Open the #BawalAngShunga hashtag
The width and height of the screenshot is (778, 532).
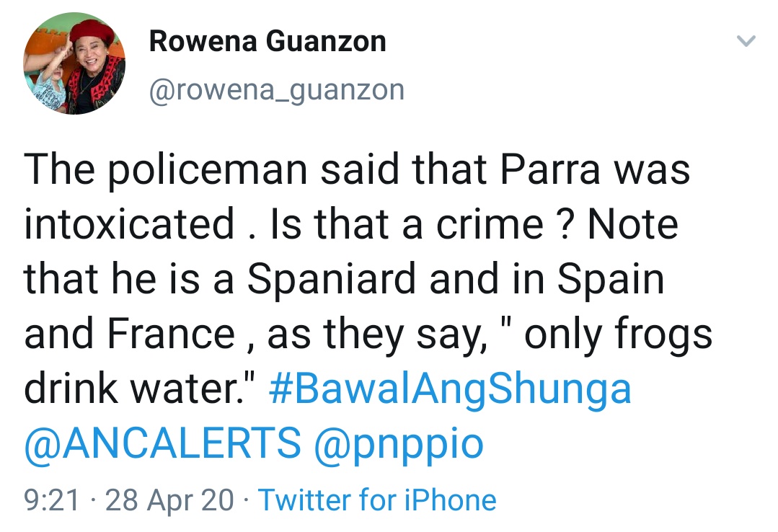point(450,389)
